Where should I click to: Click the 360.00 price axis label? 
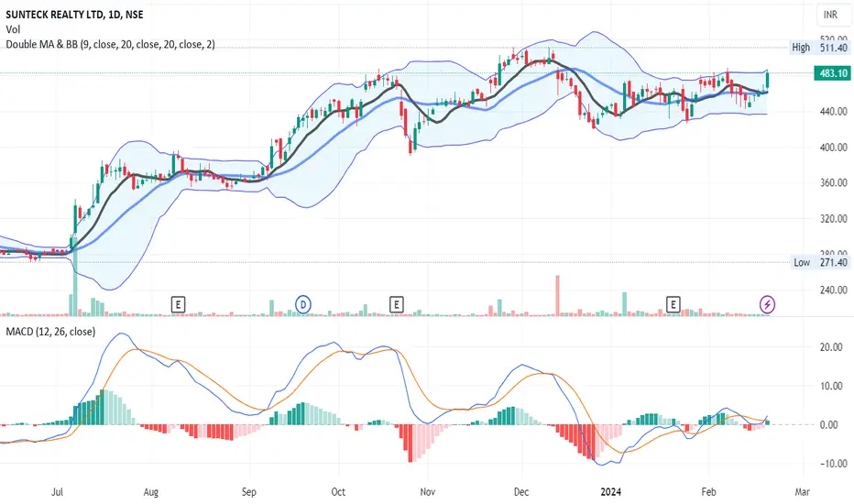click(x=834, y=182)
